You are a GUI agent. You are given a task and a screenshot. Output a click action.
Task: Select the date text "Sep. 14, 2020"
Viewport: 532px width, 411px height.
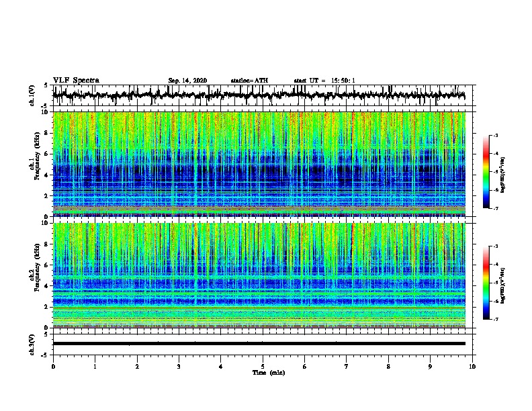tap(187, 81)
